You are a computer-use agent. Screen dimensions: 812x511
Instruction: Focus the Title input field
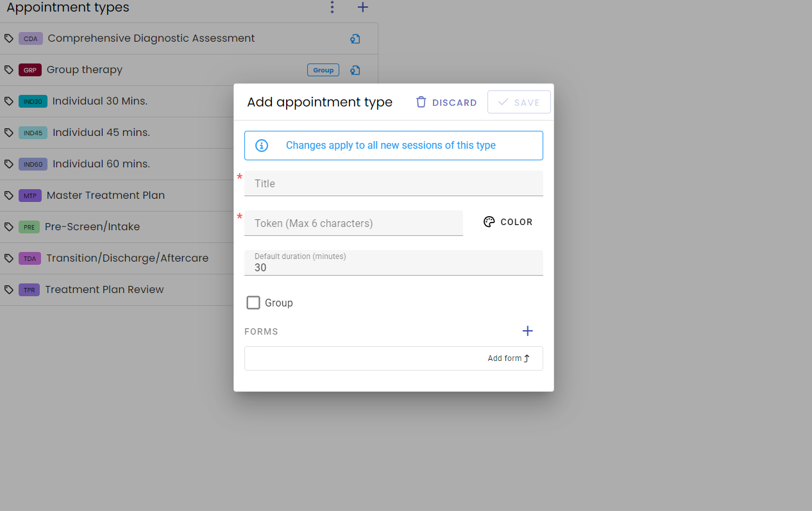click(x=394, y=183)
